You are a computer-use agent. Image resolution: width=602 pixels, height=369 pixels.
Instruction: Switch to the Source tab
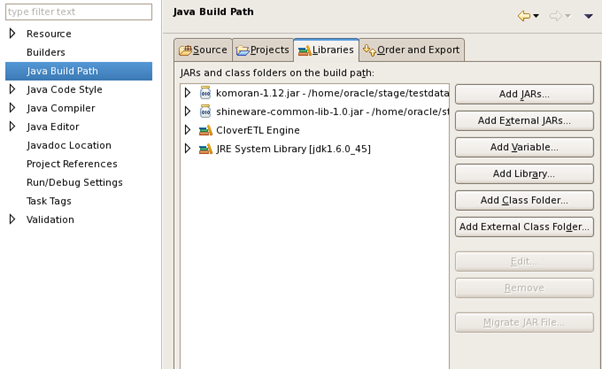[203, 50]
